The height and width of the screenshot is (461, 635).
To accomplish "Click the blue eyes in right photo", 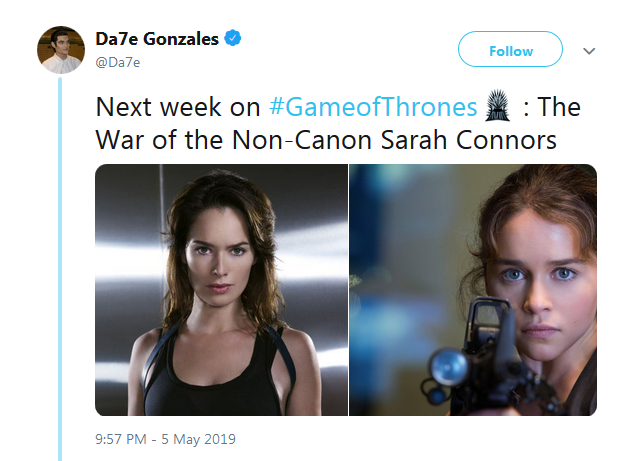I will click(x=538, y=274).
